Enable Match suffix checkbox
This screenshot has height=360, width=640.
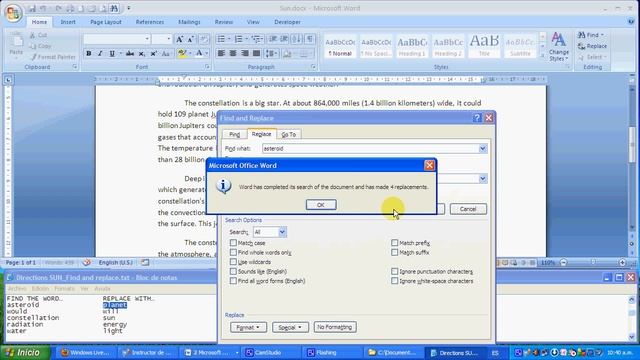pos(394,253)
